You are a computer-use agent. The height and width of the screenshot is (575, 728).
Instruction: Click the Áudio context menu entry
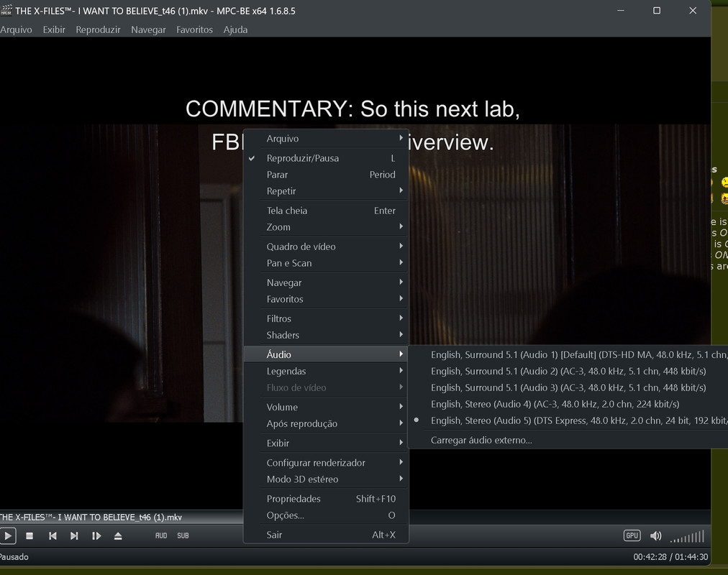click(326, 354)
